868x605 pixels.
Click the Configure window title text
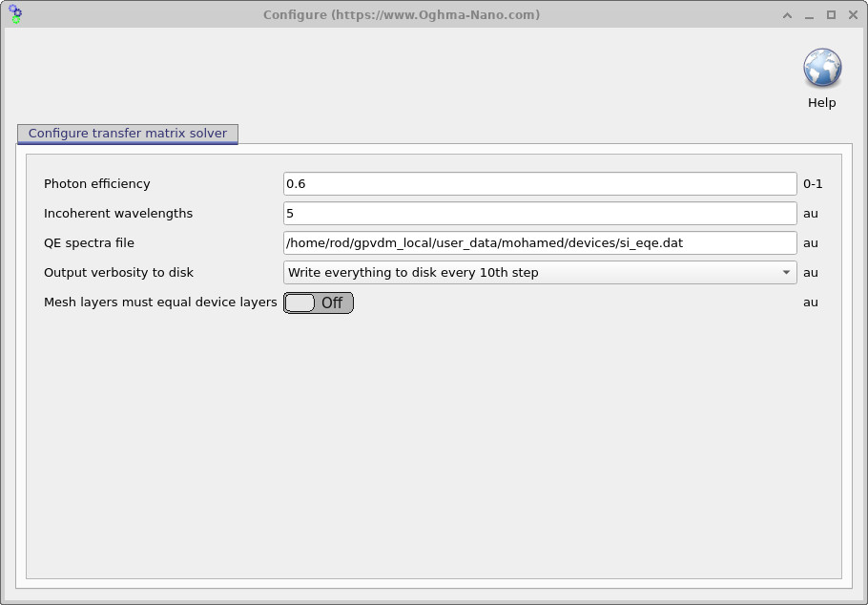(402, 14)
